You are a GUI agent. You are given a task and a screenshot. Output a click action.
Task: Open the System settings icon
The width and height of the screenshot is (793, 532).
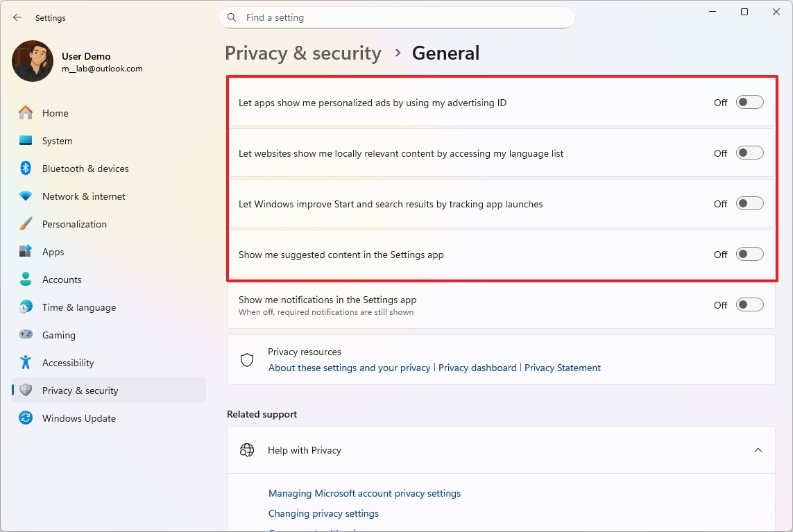tap(27, 140)
